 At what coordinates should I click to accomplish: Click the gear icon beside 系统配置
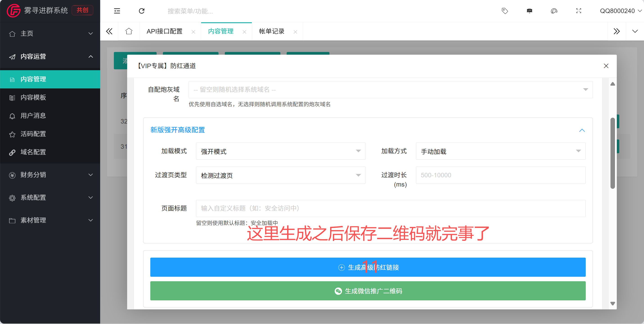click(x=12, y=198)
